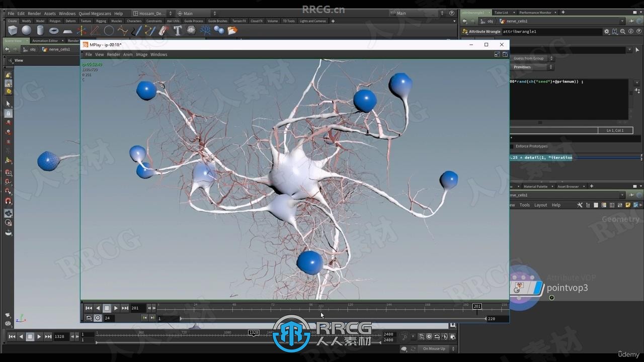Open the Primitives run-over dropdown
The width and height of the screenshot is (644, 362).
click(531, 67)
